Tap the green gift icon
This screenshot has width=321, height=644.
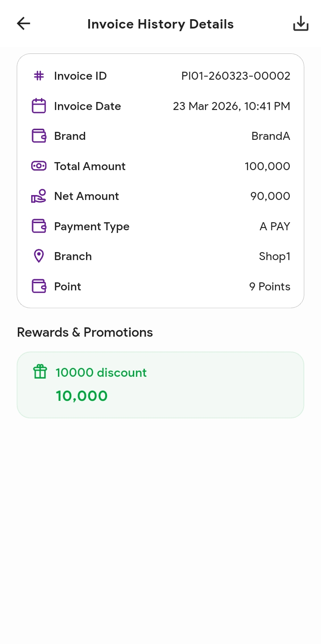[40, 372]
